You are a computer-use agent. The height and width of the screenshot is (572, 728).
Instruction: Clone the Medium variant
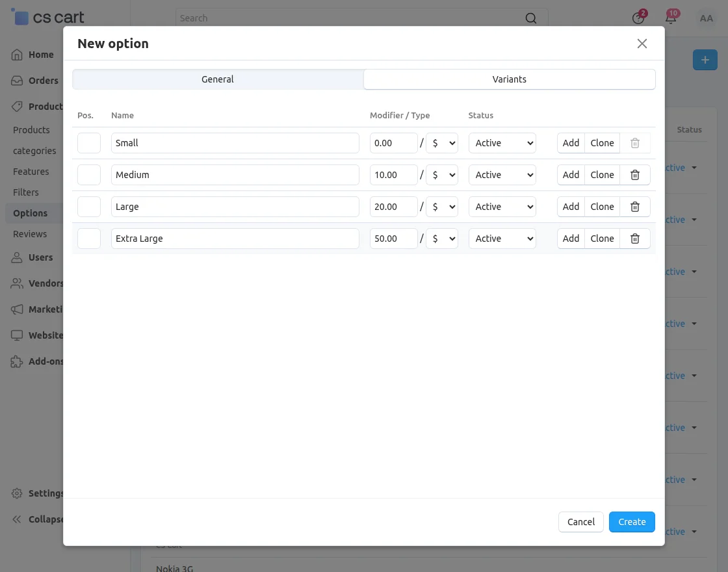tap(602, 174)
